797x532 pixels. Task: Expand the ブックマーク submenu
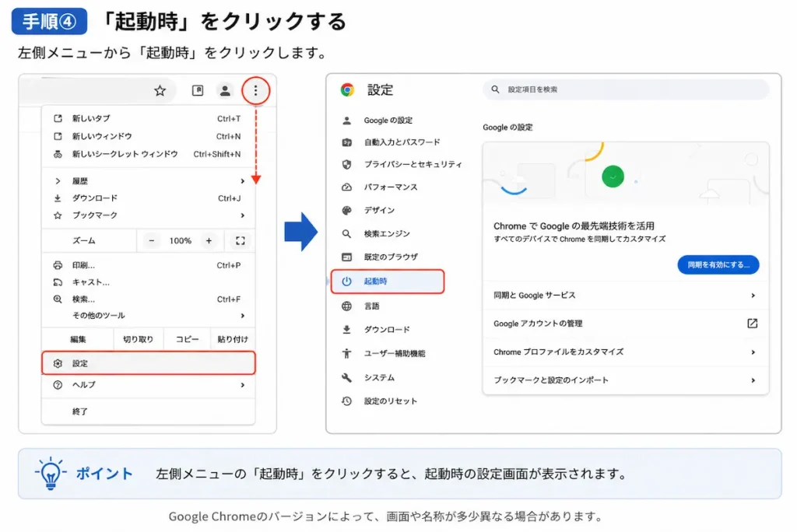147,215
